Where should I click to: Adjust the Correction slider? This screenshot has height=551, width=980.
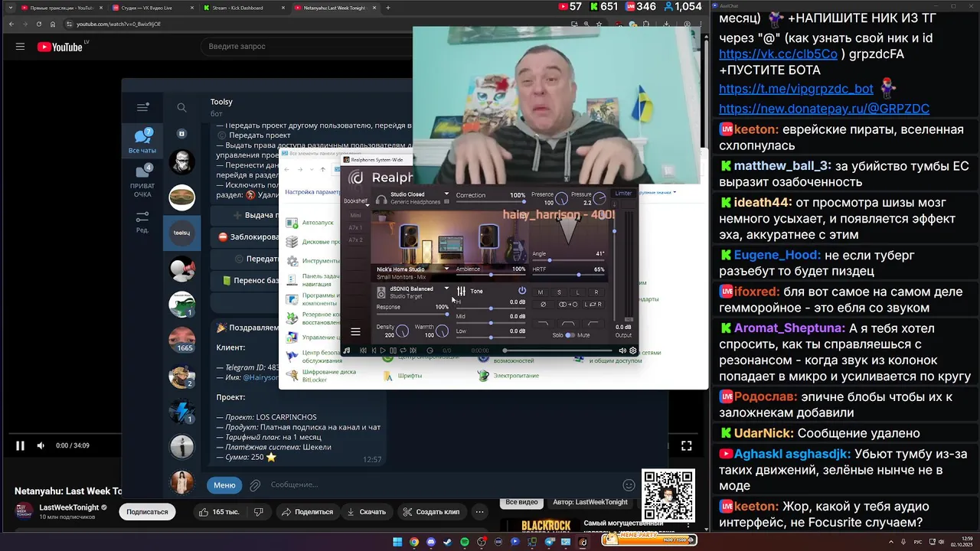(491, 201)
